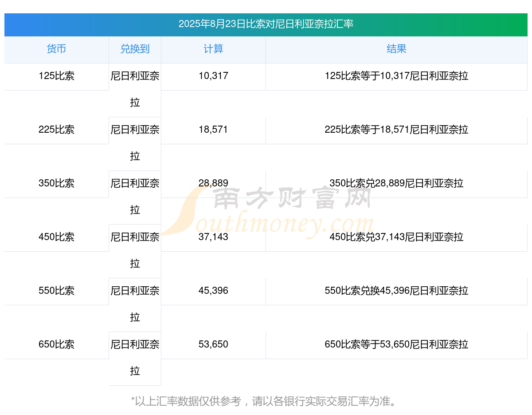Select the 450比索 cell
Viewport: 532px width, 415px height.
56,237
